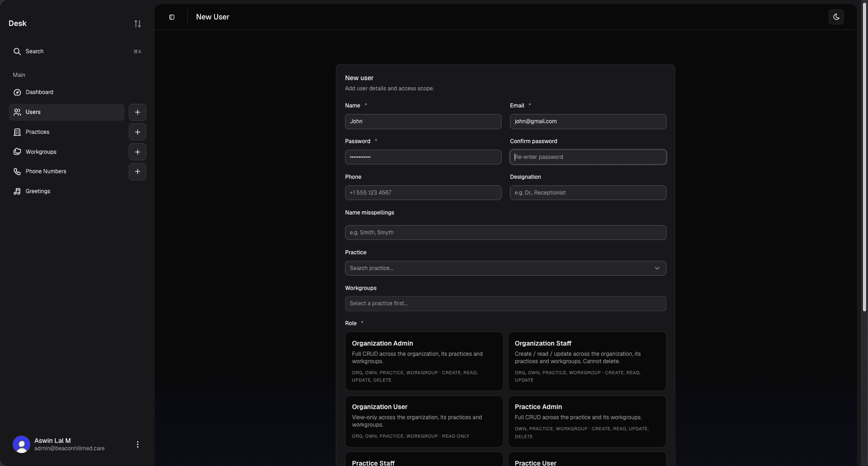The height and width of the screenshot is (466, 868).
Task: Toggle the sidebar panel icon
Action: point(172,17)
